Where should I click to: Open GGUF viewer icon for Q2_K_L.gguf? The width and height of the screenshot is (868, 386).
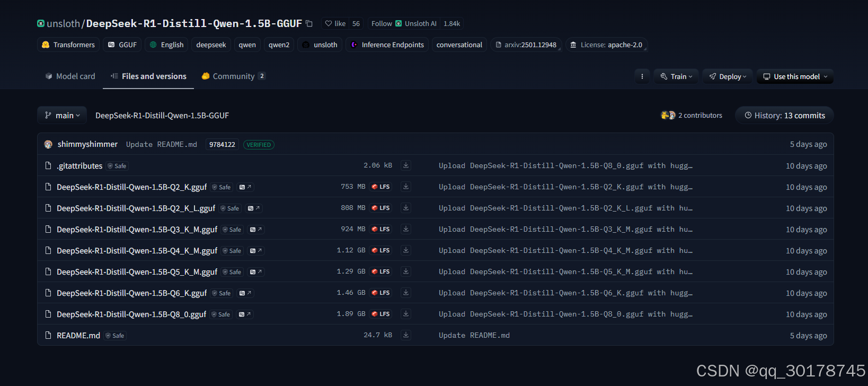tap(254, 208)
